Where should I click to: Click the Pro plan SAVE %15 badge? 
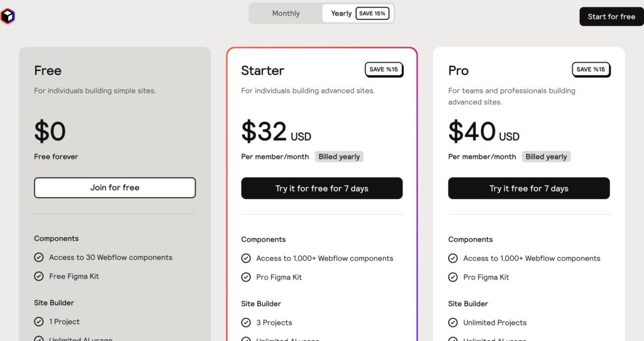point(591,69)
